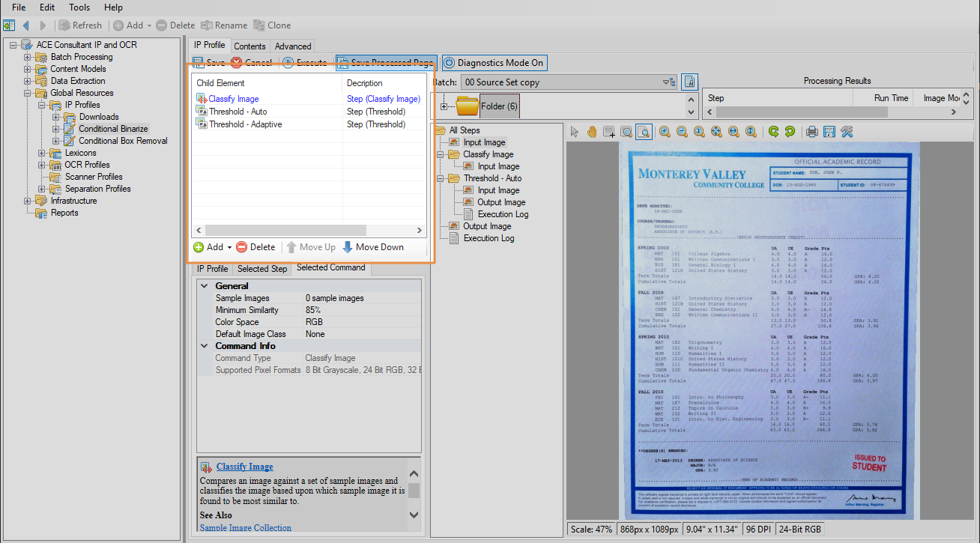Rotate image clockwise with green arrow
Image resolution: width=980 pixels, height=543 pixels.
click(774, 132)
